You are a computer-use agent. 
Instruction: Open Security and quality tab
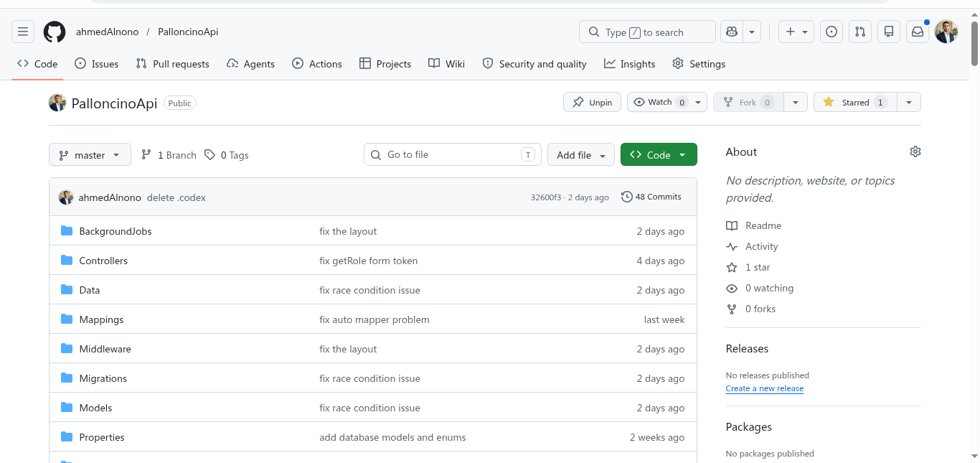(x=534, y=64)
